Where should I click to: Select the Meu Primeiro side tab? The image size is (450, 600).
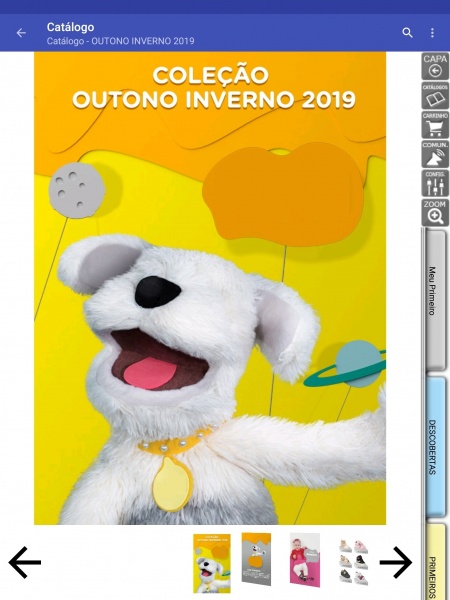434,300
